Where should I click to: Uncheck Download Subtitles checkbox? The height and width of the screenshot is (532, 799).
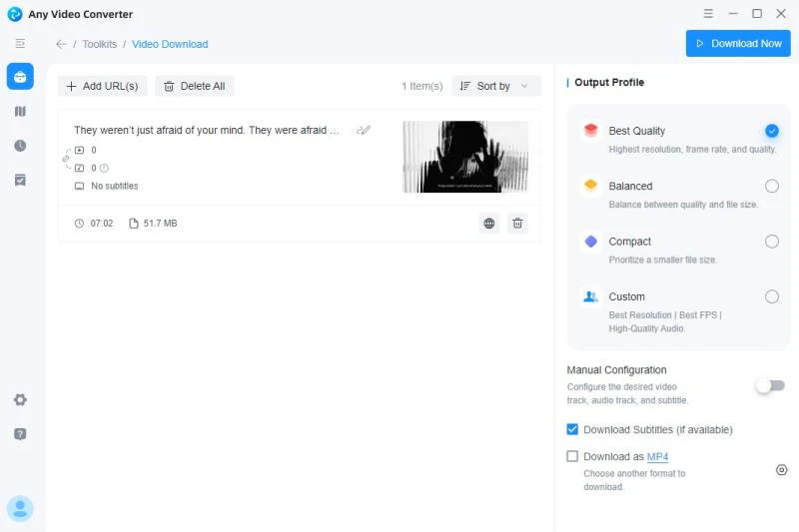pos(572,429)
